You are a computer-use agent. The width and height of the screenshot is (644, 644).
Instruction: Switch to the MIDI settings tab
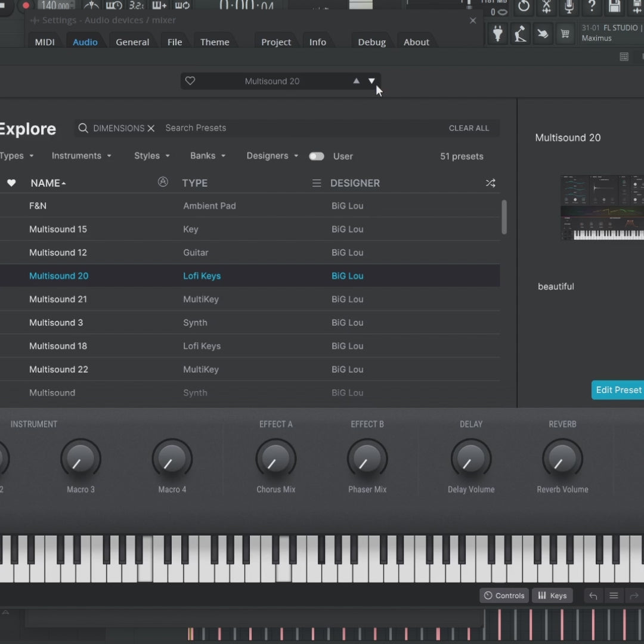[x=45, y=42]
